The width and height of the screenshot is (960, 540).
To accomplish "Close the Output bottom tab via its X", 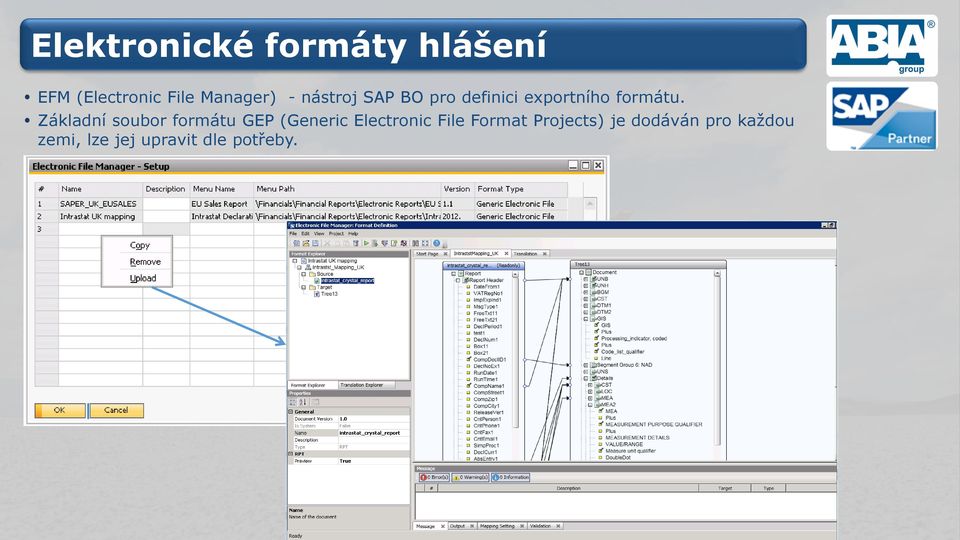I will click(x=472, y=526).
